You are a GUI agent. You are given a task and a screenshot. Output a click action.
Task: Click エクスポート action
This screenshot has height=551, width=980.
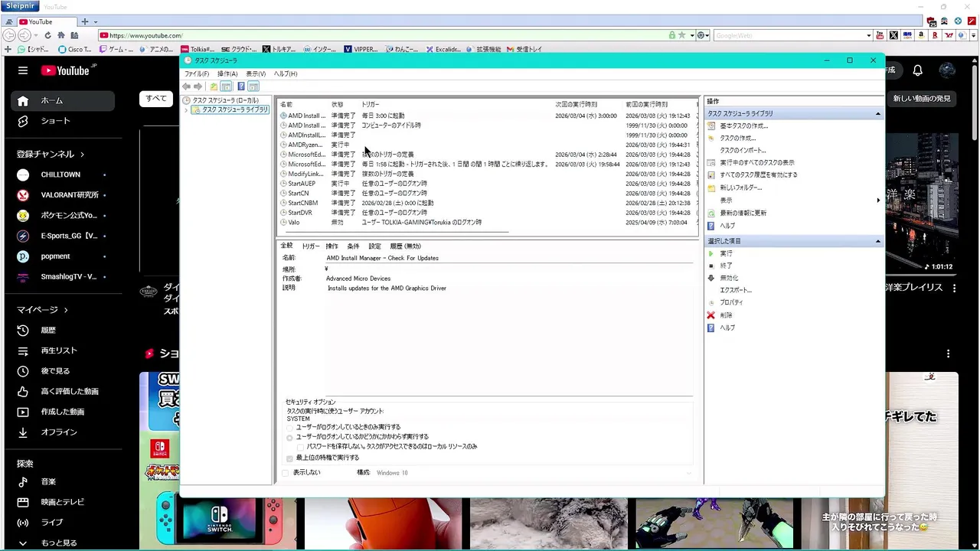point(735,290)
